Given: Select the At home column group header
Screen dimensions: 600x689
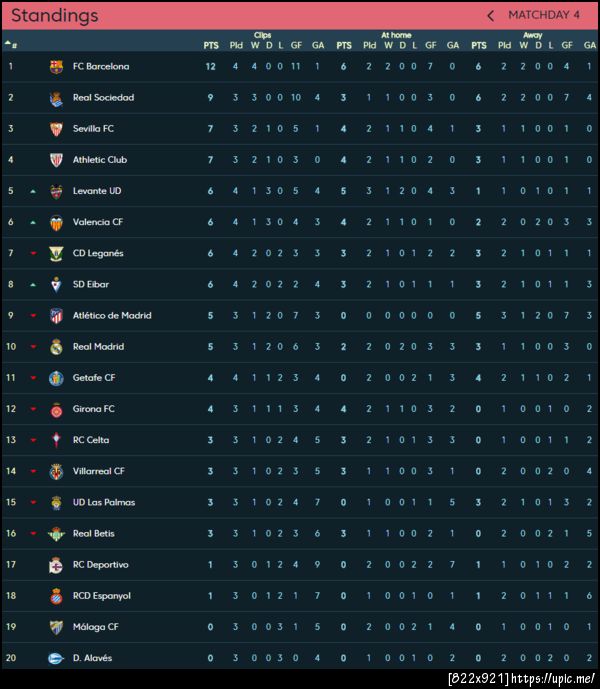Looking at the screenshot, I should (396, 35).
